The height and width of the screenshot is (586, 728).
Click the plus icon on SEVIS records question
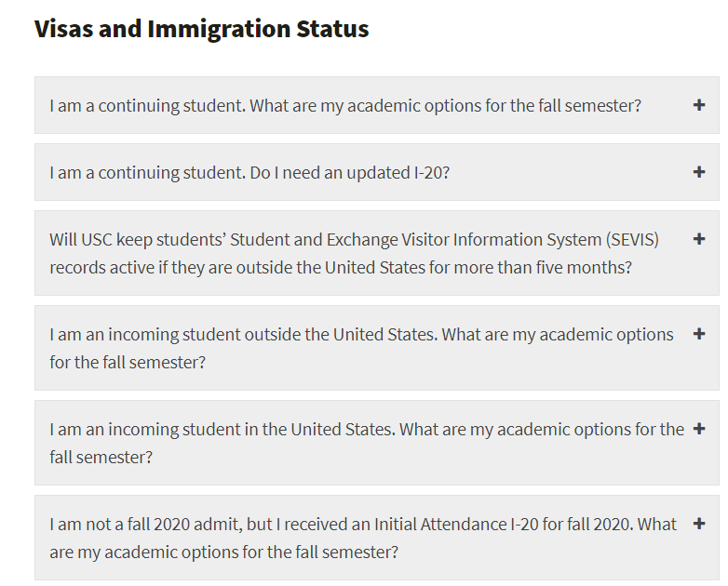tap(699, 239)
